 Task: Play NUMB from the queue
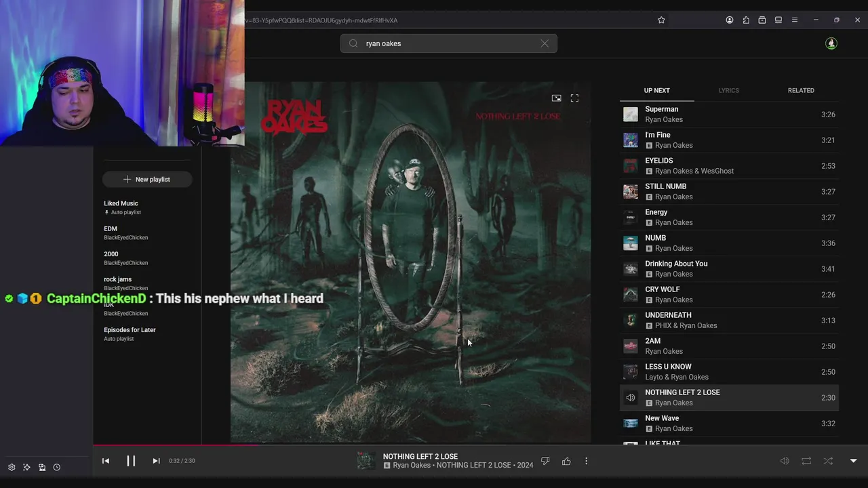pyautogui.click(x=729, y=243)
